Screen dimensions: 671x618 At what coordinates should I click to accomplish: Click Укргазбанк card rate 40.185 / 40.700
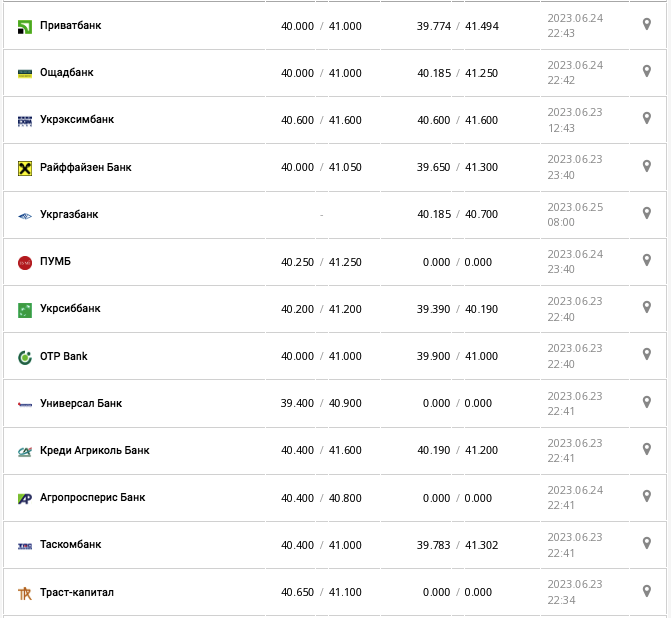coord(457,215)
